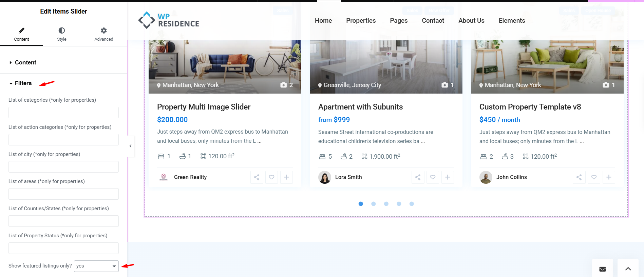Open the Advanced tab
Image resolution: width=644 pixels, height=277 pixels.
coord(104,34)
